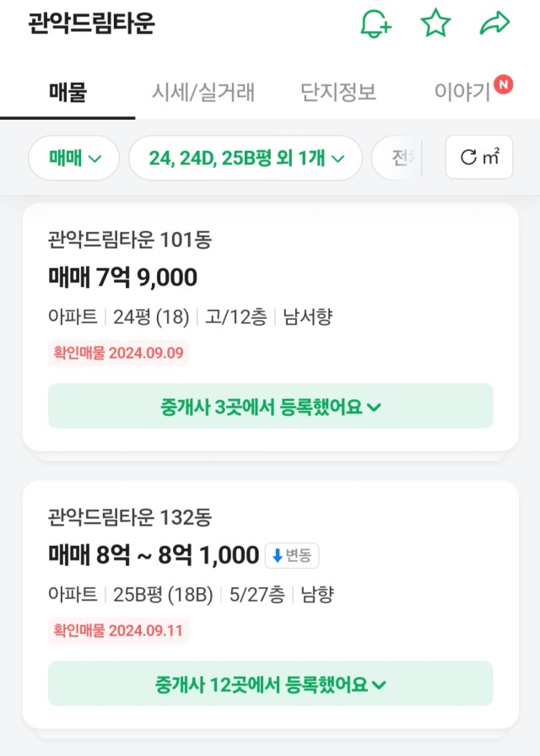
Task: Expand 중개사 12곳에서 등록했어요 list
Action: [271, 683]
